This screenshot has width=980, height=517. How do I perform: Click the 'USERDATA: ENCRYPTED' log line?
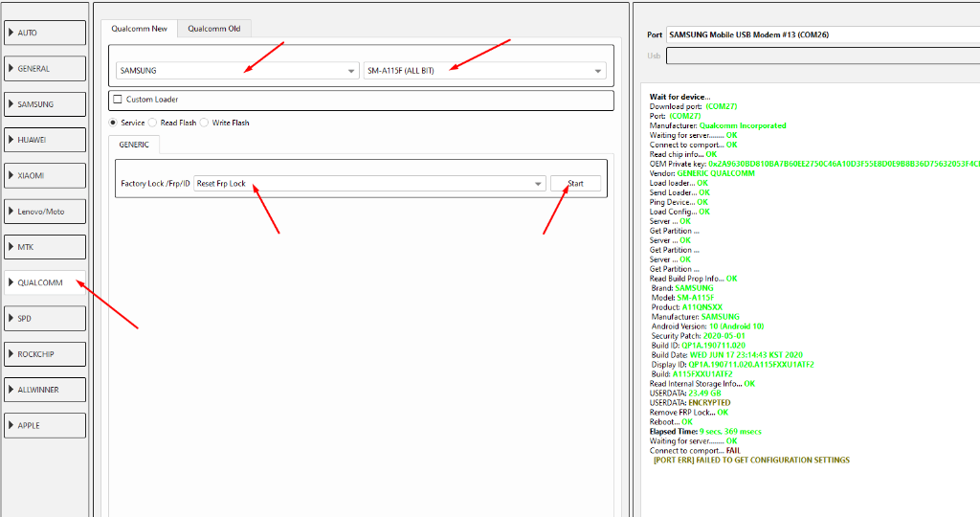(690, 403)
